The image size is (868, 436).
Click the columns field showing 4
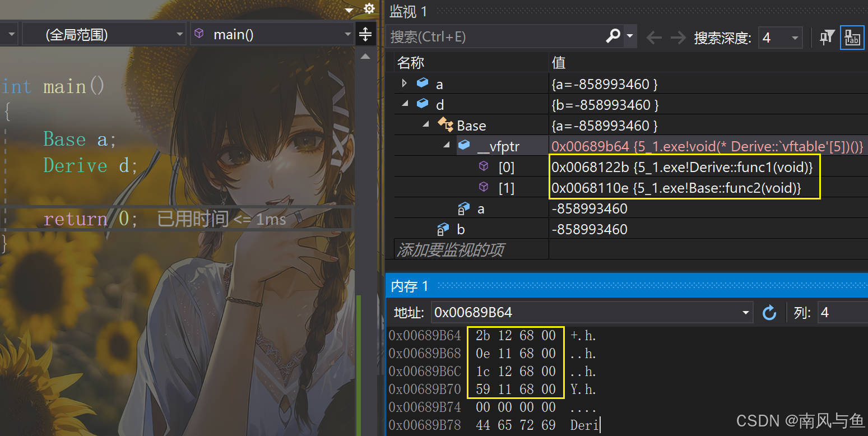(x=842, y=312)
